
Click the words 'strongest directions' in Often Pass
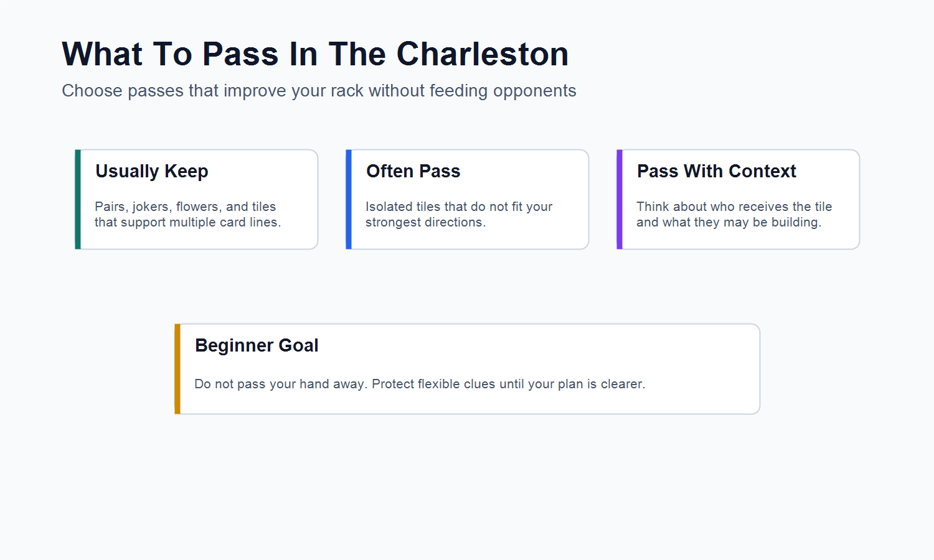pos(424,223)
